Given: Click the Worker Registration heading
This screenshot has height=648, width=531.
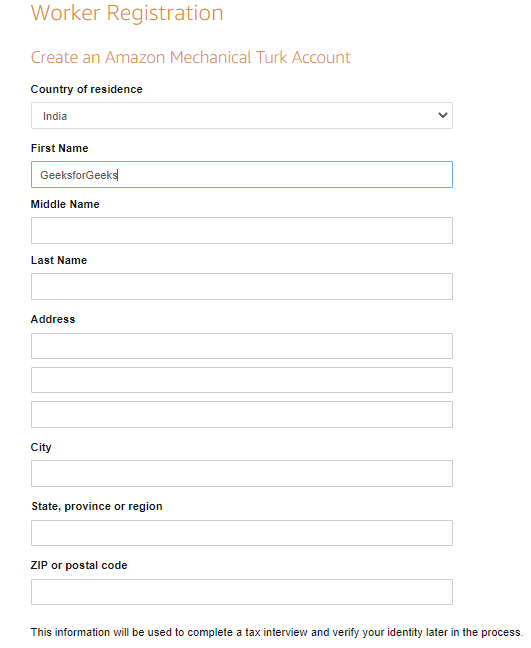Looking at the screenshot, I should 127,13.
